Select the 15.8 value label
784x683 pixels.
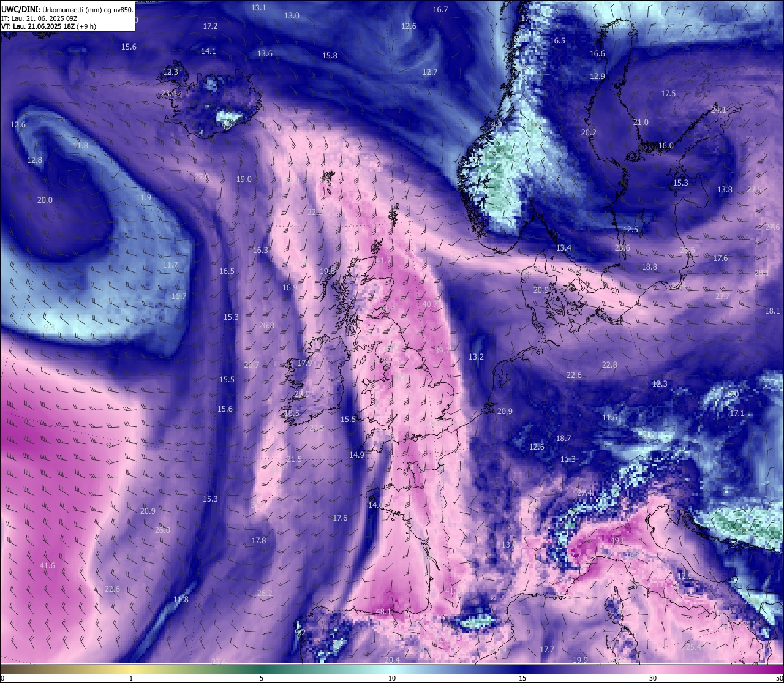tap(330, 56)
